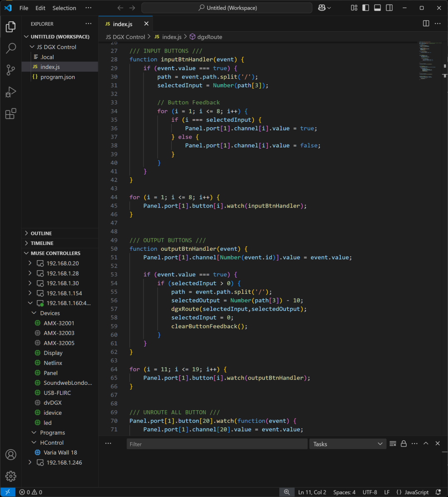Image resolution: width=448 pixels, height=497 pixels.
Task: Clear the output with the list-clear icon
Action: pos(393,444)
